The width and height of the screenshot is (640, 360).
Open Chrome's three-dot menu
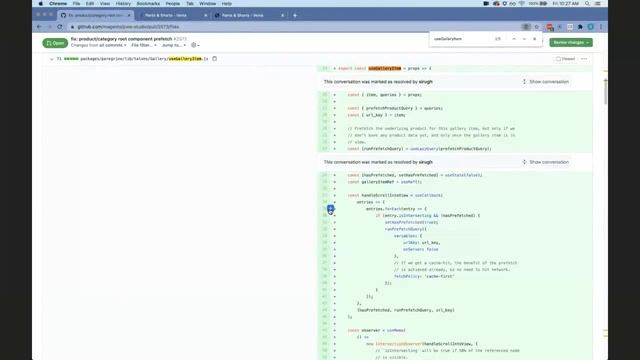[601, 27]
